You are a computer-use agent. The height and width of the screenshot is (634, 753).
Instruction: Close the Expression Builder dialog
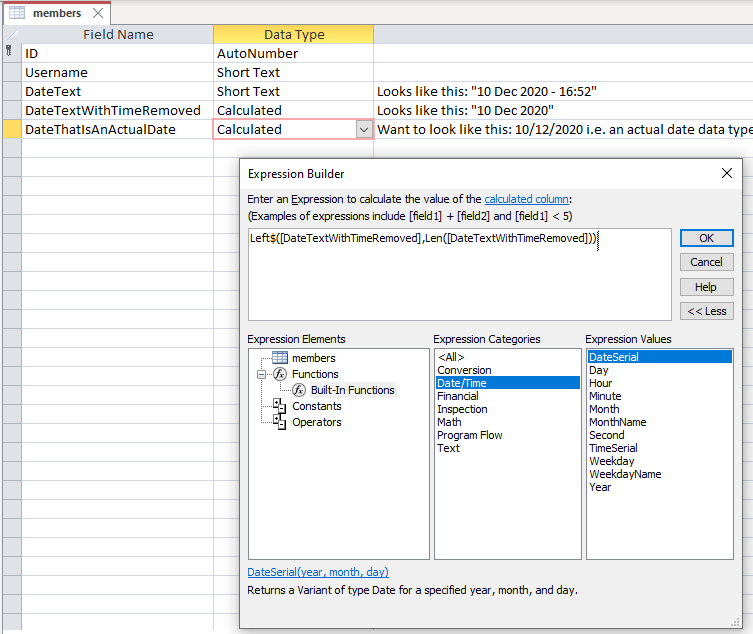(727, 173)
